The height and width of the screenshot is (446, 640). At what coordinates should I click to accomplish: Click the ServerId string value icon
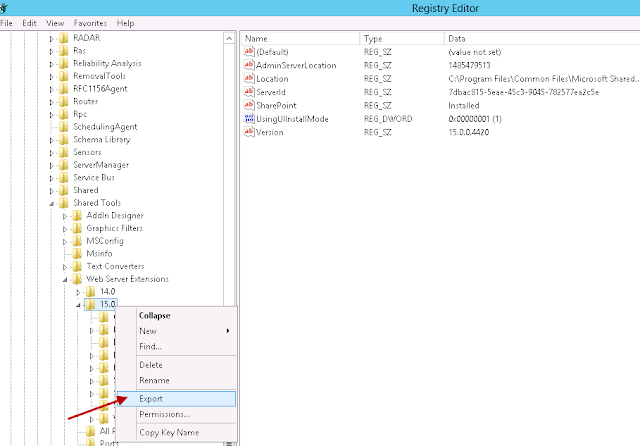tap(249, 92)
